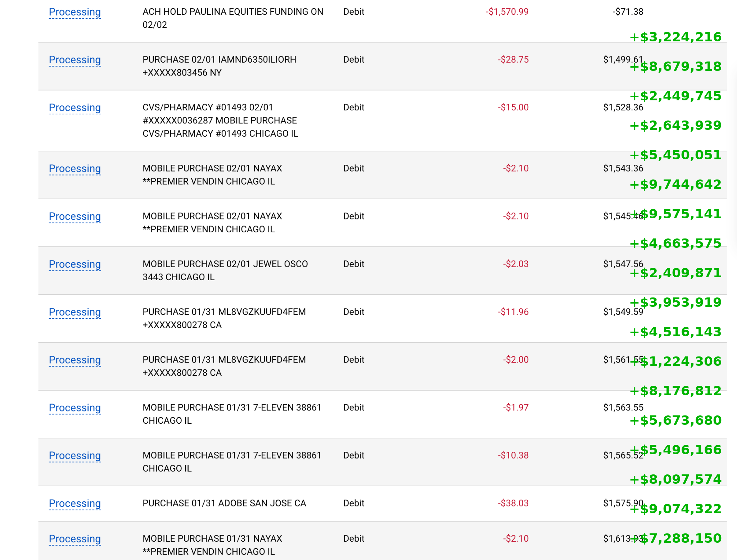The image size is (737, 560).
Task: Click Processing link for -$2.00 ML8VGZKUUFD4FEM purchase
Action: click(x=74, y=360)
